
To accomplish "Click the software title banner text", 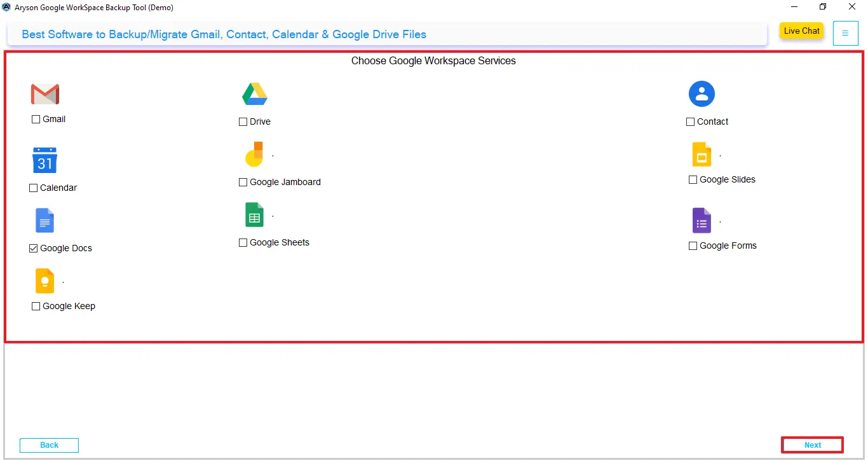I will click(x=224, y=34).
